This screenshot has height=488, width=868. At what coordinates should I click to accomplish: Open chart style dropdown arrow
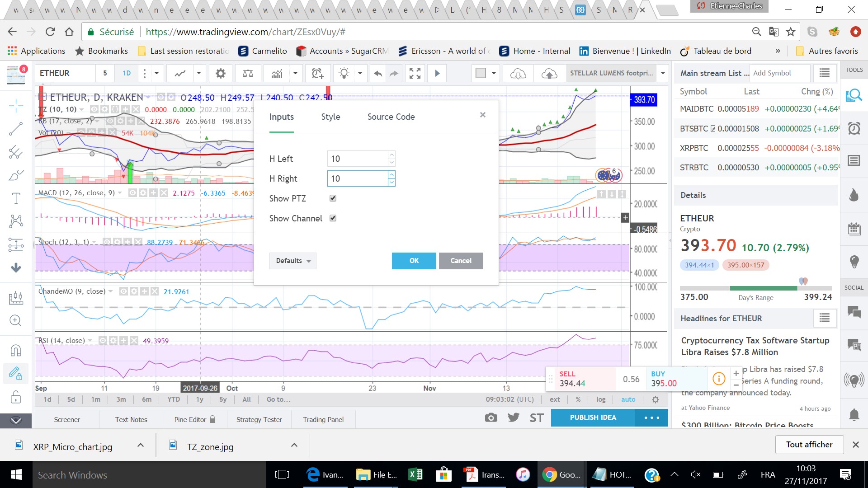point(198,73)
